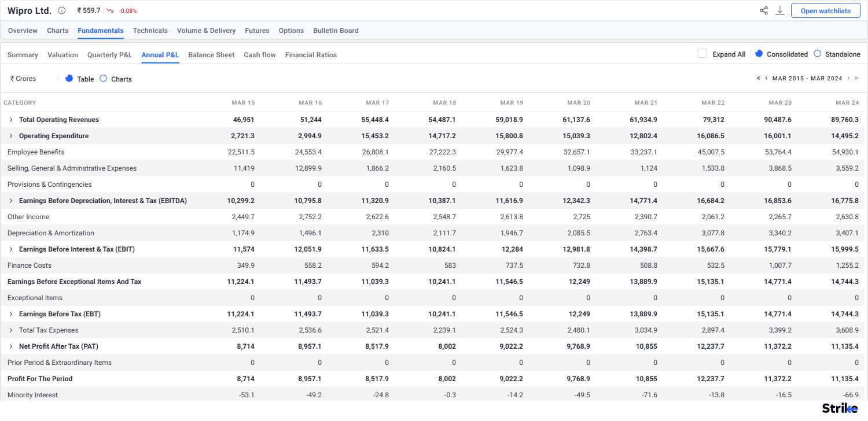The width and height of the screenshot is (868, 421).
Task: Click the Other Income row label
Action: click(28, 217)
